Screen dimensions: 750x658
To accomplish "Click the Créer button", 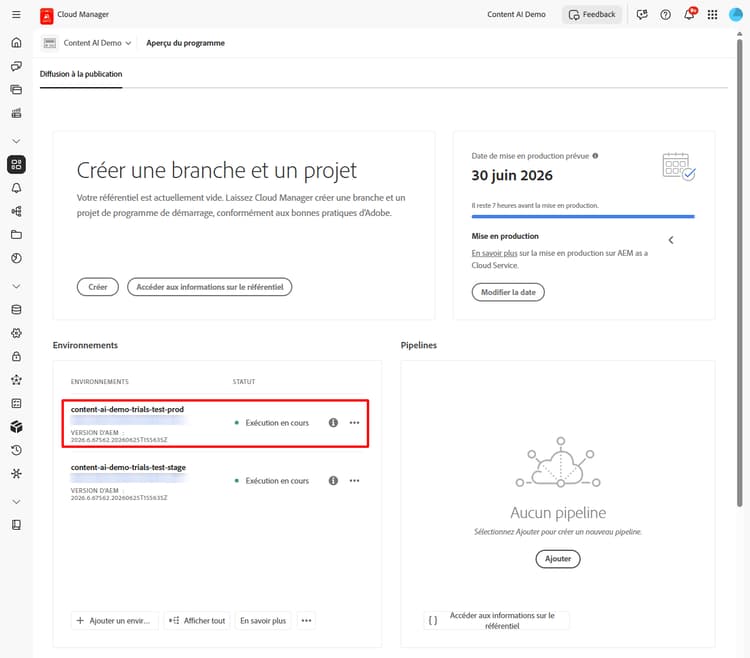I will tap(98, 287).
